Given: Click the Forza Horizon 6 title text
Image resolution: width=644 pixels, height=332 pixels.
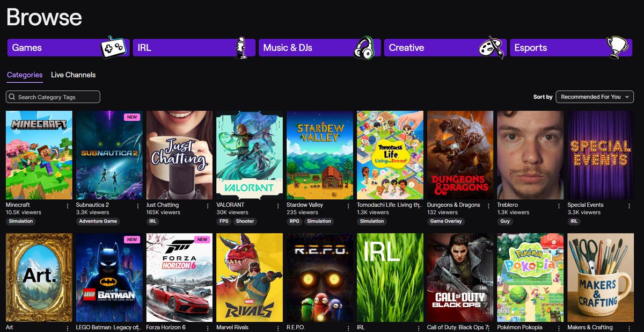Looking at the screenshot, I should pyautogui.click(x=166, y=327).
